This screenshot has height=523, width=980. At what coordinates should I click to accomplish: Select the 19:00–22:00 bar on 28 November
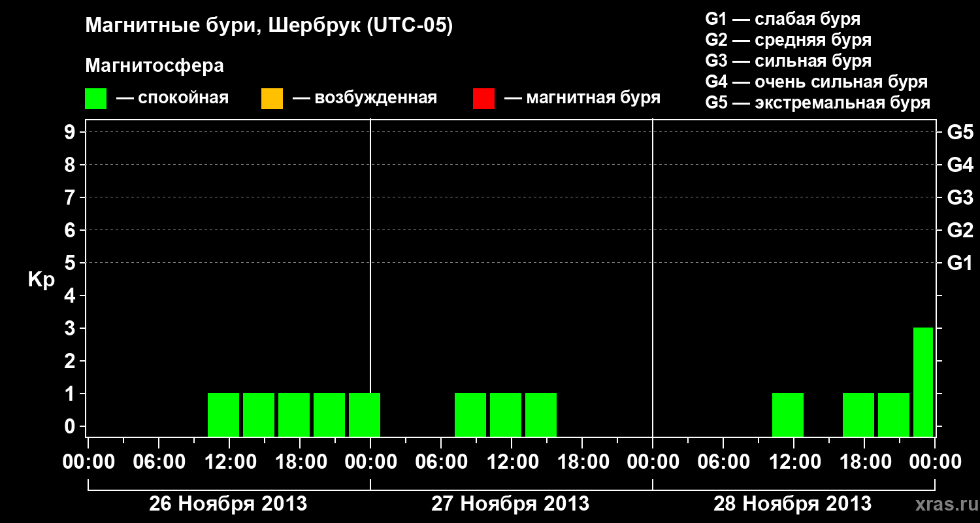coord(894,414)
